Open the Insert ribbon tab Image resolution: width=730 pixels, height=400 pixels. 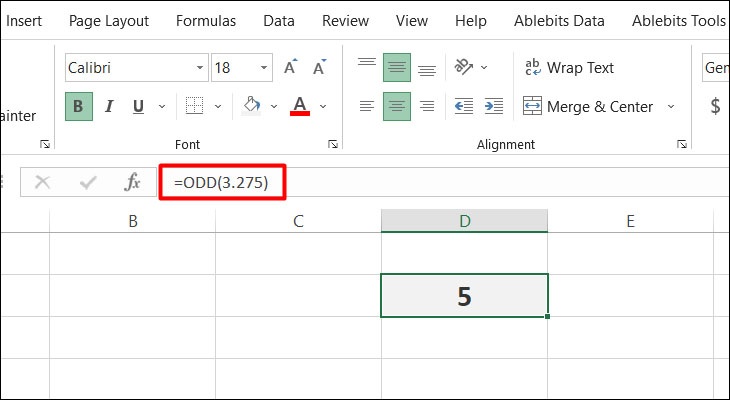(x=24, y=20)
